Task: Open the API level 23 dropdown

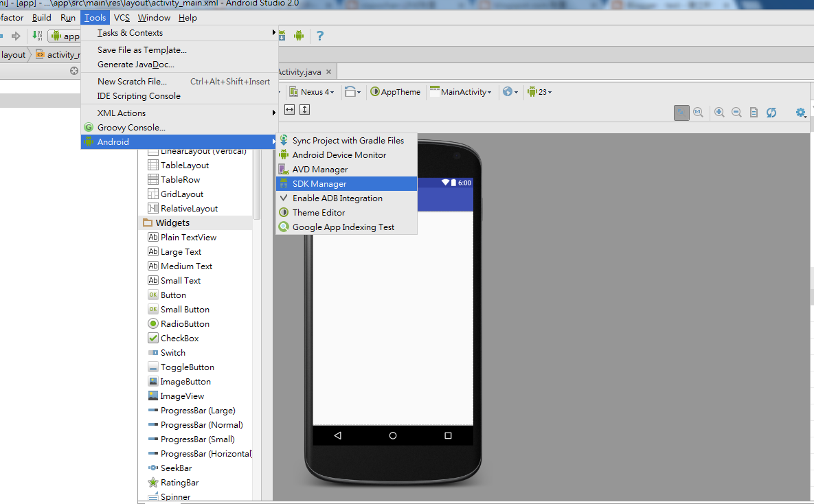Action: pyautogui.click(x=539, y=91)
